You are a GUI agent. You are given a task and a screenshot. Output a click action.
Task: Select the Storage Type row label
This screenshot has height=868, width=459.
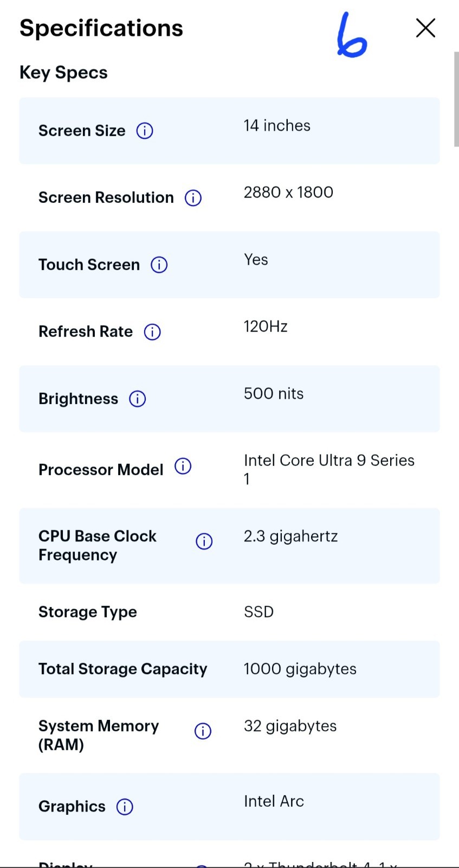pyautogui.click(x=88, y=612)
